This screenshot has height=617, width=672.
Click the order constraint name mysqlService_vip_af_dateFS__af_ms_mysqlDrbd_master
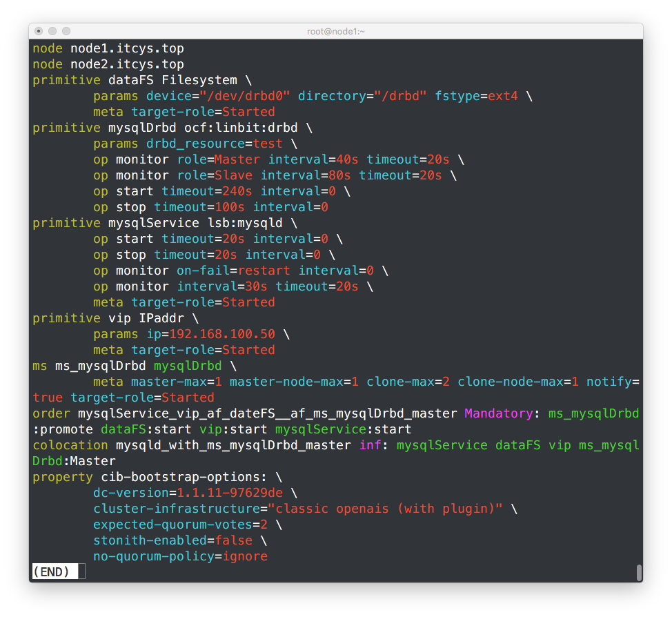268,413
